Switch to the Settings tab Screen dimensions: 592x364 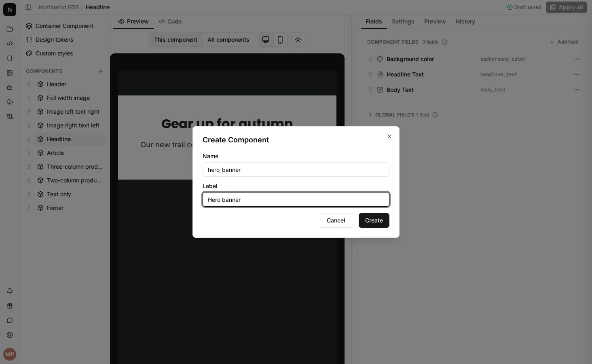(403, 21)
